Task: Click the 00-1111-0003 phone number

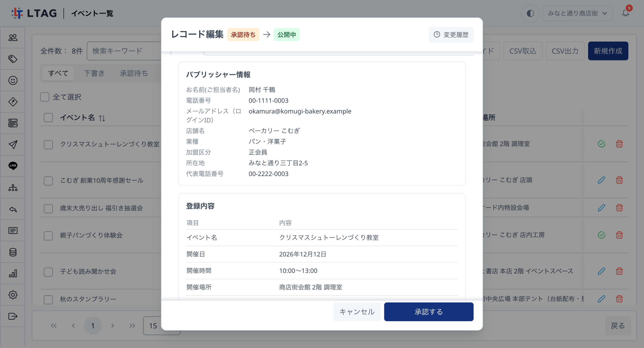Action: click(268, 100)
